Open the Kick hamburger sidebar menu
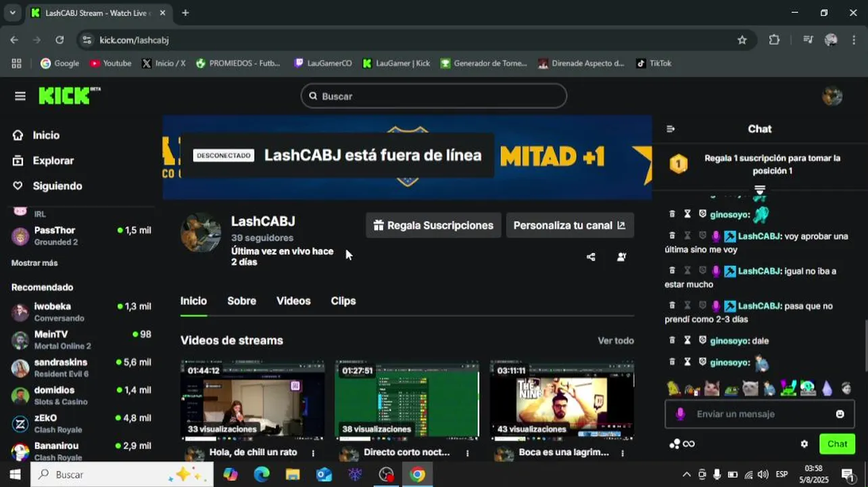This screenshot has height=487, width=868. 20,96
